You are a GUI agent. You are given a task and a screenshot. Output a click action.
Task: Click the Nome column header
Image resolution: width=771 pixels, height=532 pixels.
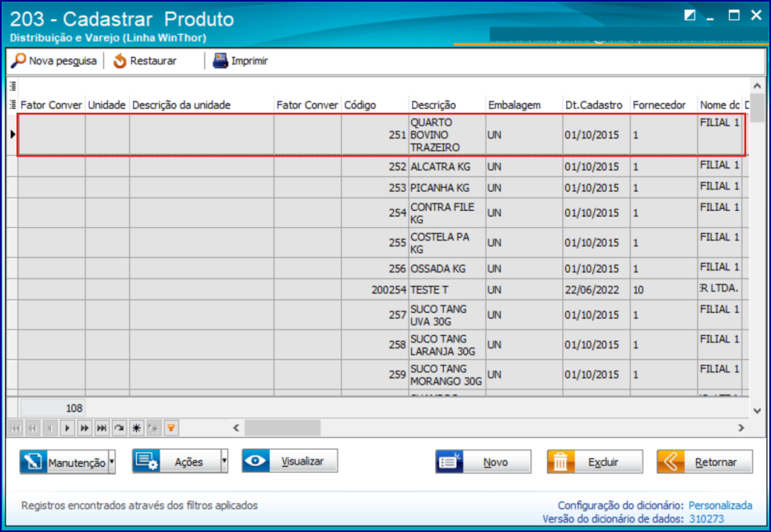[720, 105]
